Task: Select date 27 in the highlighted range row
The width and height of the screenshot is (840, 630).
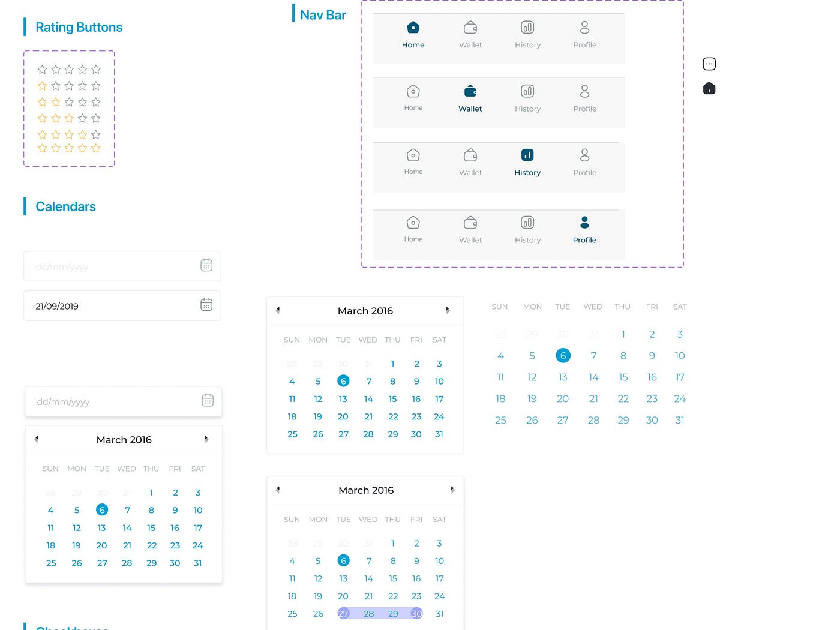Action: click(343, 613)
